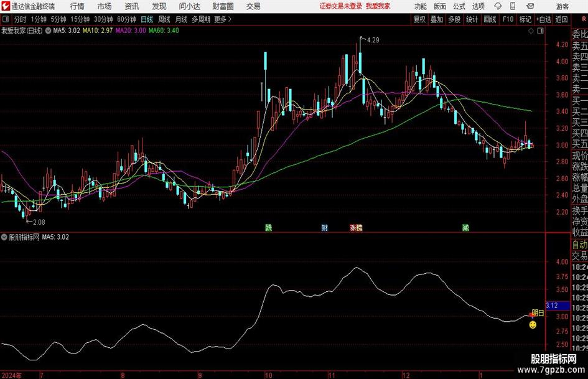Click the MA10: 2.97 yellow label
Image resolution: width=588 pixels, height=379 pixels.
98,30
